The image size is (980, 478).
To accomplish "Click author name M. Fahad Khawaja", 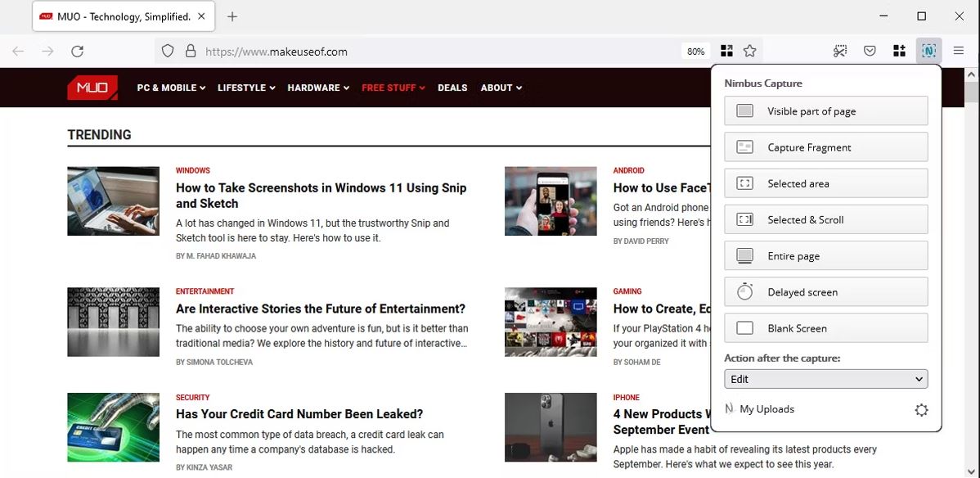I will click(221, 256).
